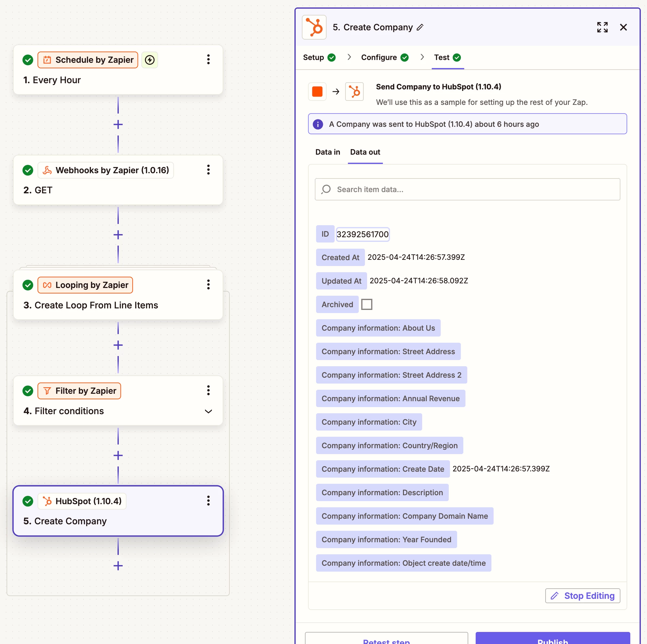Screen dimensions: 647x644
Task: Click HubSpot logo in panel header
Action: pos(314,27)
